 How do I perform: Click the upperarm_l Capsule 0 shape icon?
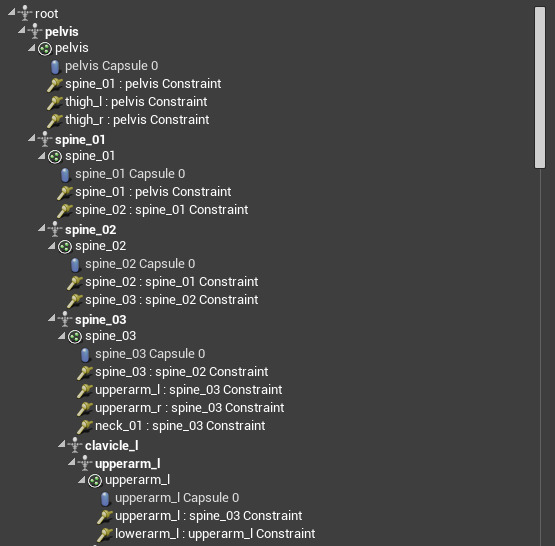[105, 499]
